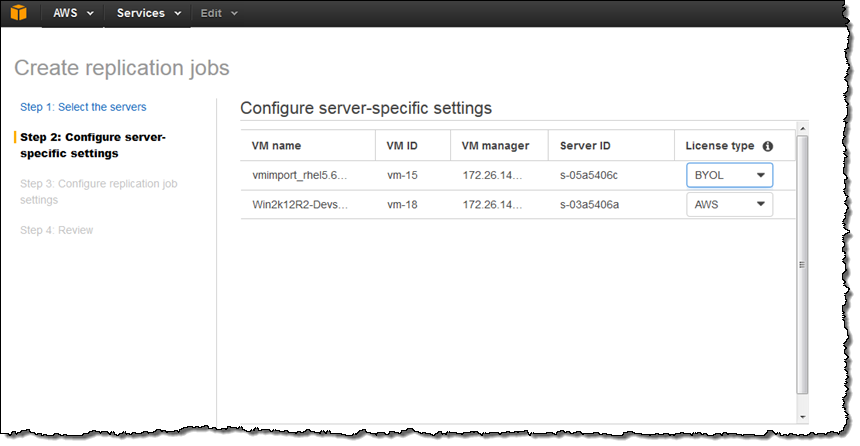Screen dimensions: 860x446
Task: Select the vmimport_rhel5.6 server row
Action: pyautogui.click(x=299, y=175)
